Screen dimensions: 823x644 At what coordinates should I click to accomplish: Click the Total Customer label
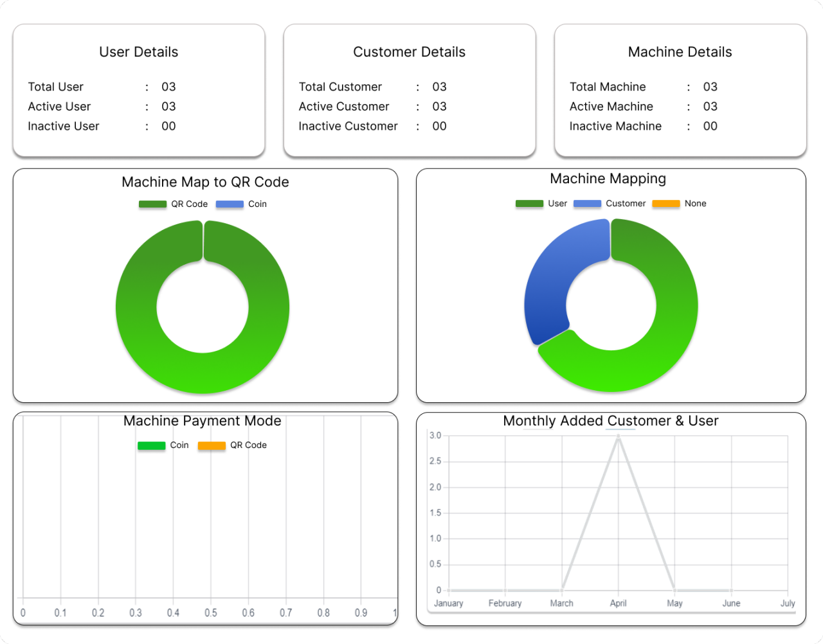[340, 87]
